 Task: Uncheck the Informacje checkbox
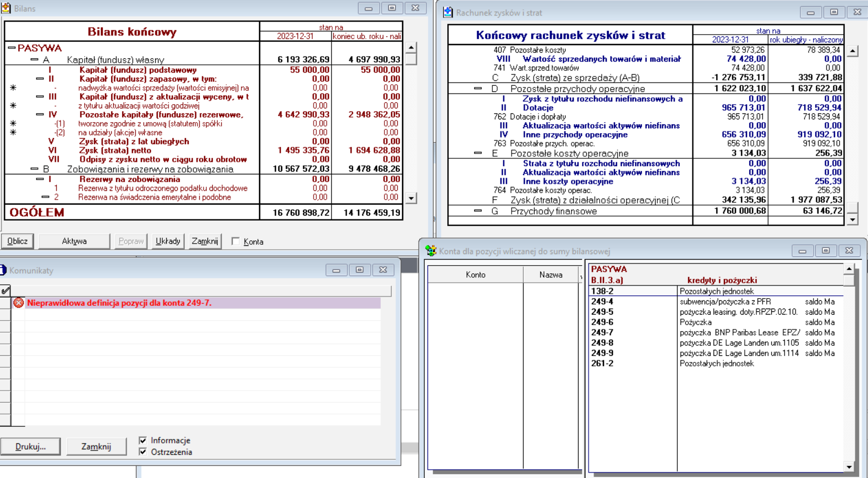pos(143,441)
